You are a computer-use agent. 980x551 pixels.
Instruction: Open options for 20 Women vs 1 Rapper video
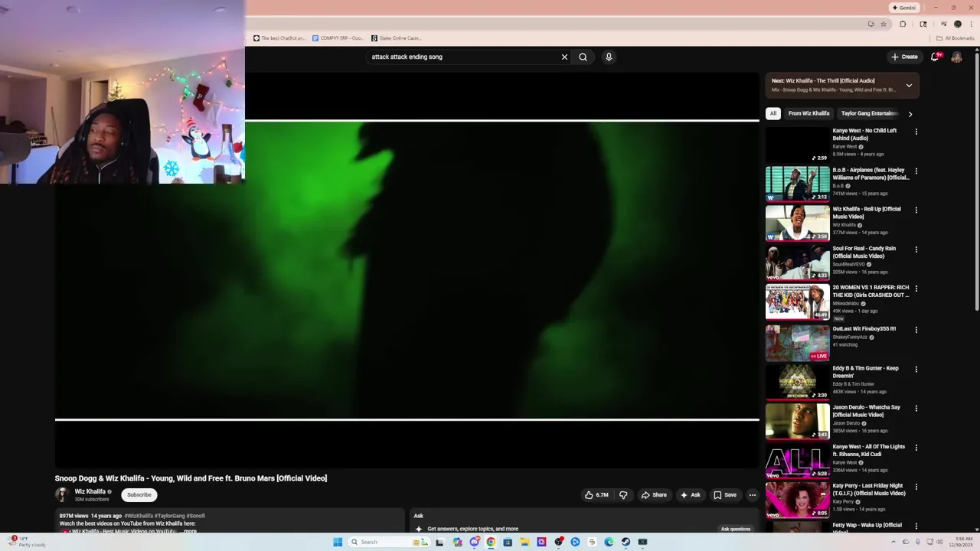[916, 289]
